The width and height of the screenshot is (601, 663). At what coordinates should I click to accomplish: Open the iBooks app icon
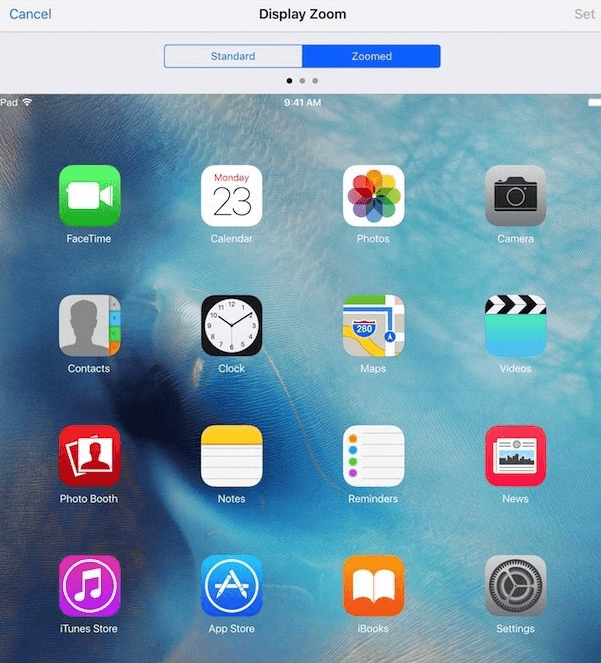(x=373, y=586)
